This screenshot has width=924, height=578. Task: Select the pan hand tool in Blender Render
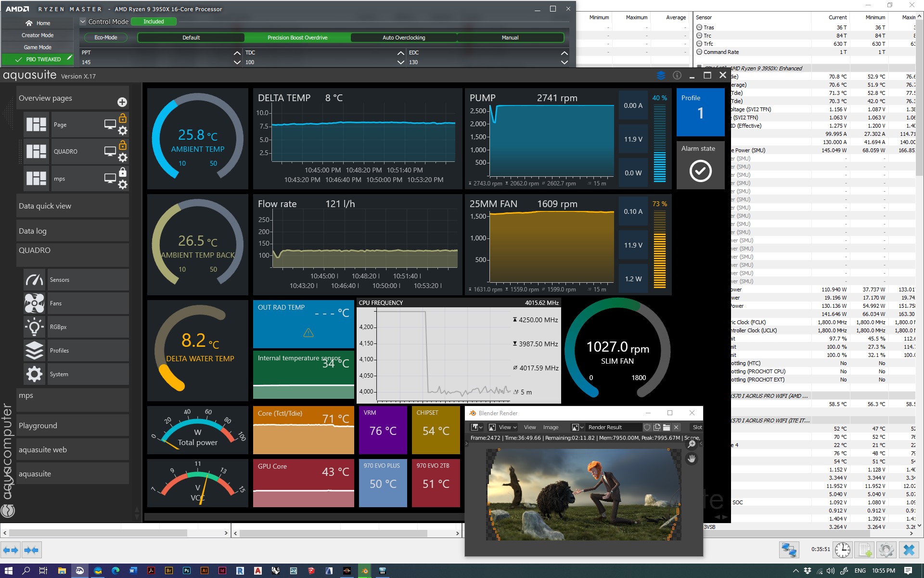(692, 459)
